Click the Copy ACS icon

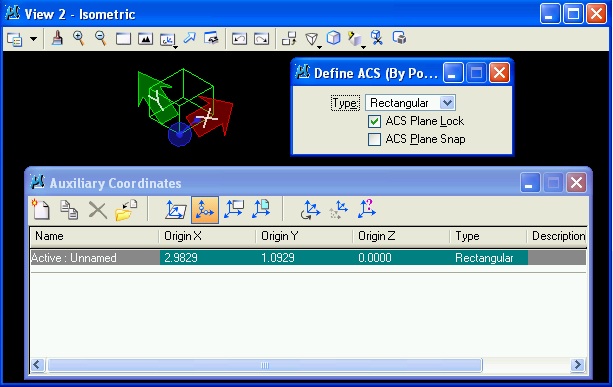click(x=69, y=210)
